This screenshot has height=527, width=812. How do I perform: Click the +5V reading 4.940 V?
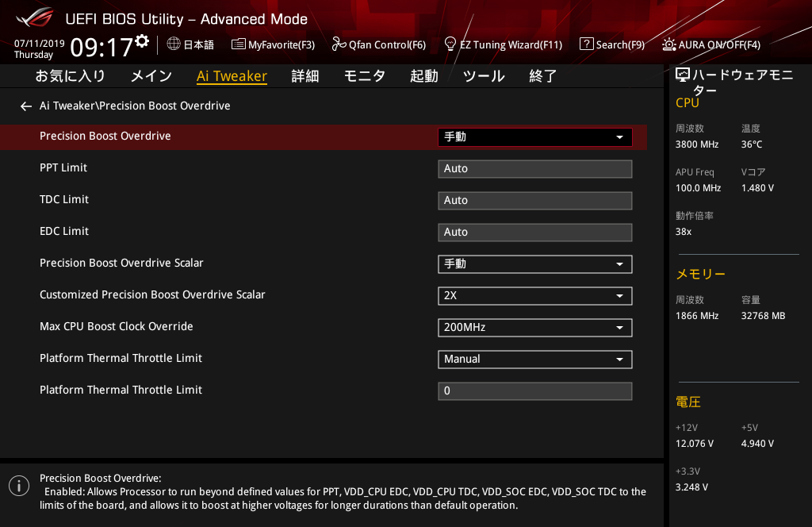pyautogui.click(x=757, y=444)
